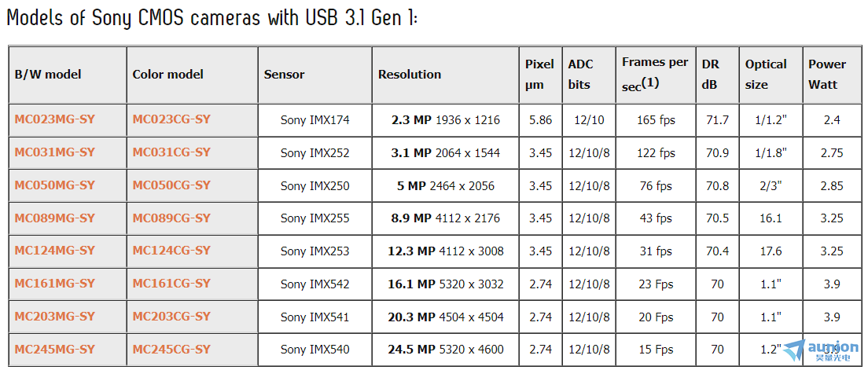Click the MC089MG-SY model link
Viewport: 868px width, 370px height.
tap(55, 218)
